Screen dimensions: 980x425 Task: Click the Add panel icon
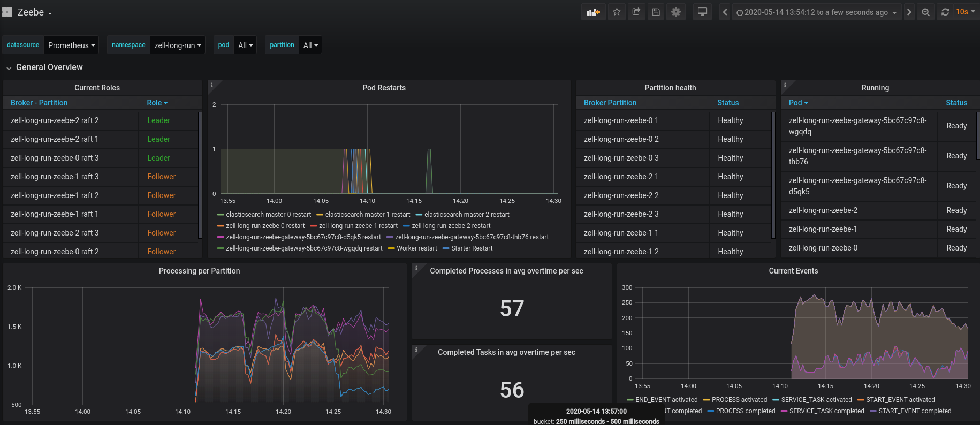pyautogui.click(x=594, y=12)
